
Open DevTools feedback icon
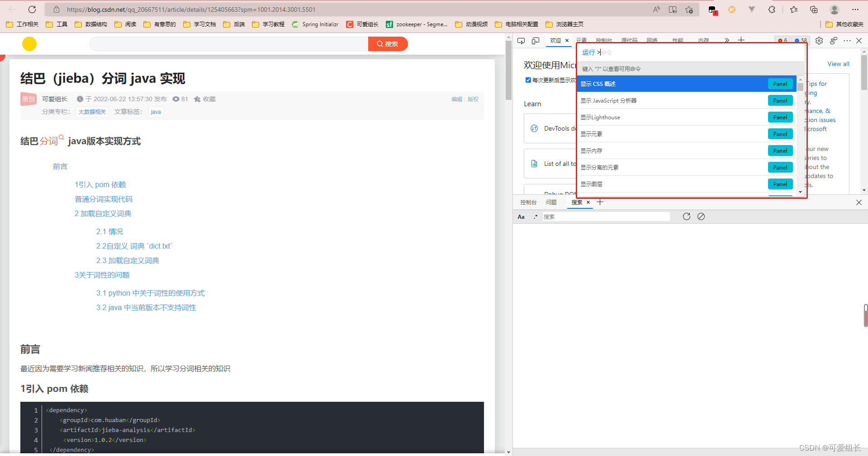(x=834, y=41)
